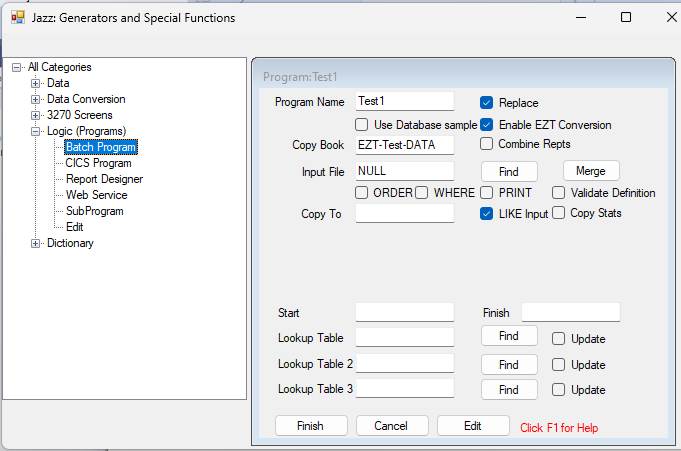Screen dimensions: 681x451
Task: Click Find button for Lookup Table 3
Action: [x=509, y=390]
